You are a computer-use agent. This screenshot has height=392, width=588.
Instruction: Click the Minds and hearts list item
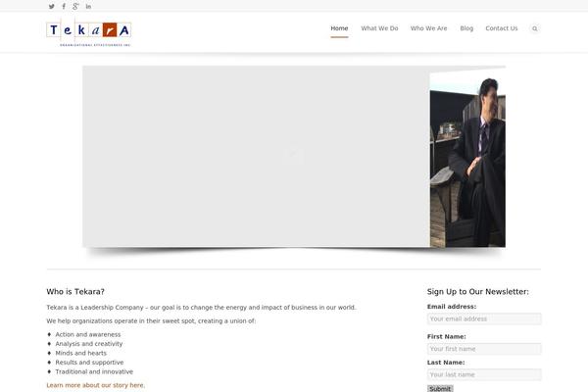click(x=81, y=353)
